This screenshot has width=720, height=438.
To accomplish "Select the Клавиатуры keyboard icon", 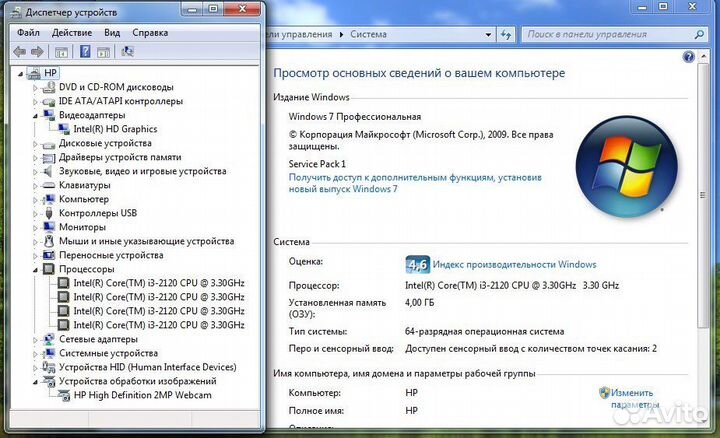I will (x=49, y=185).
